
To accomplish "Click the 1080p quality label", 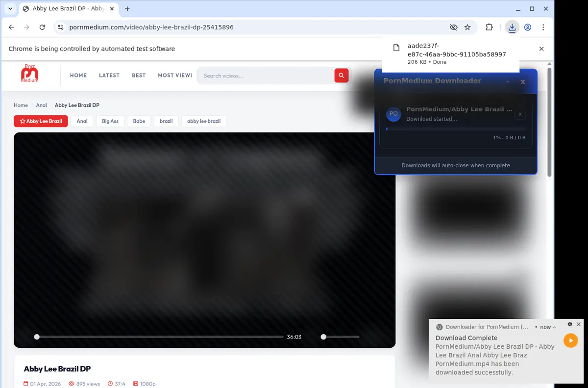I will point(145,384).
